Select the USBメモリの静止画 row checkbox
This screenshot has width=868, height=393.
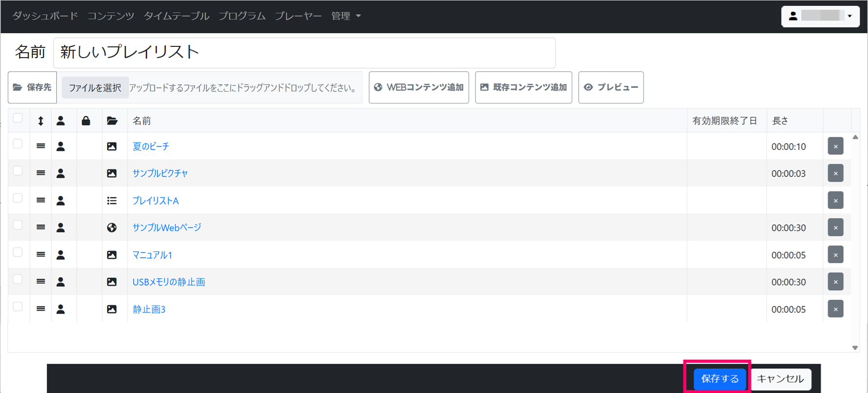(x=18, y=279)
